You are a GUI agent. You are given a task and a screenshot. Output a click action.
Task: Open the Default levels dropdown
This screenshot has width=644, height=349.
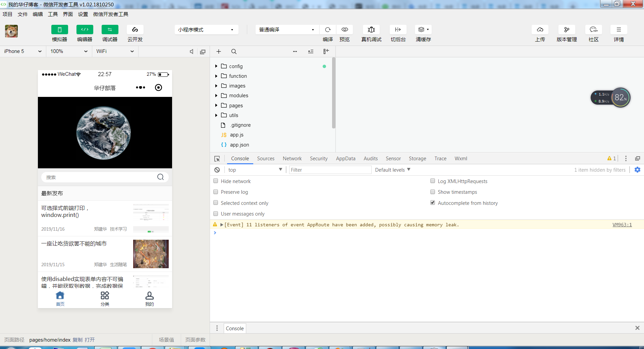392,170
